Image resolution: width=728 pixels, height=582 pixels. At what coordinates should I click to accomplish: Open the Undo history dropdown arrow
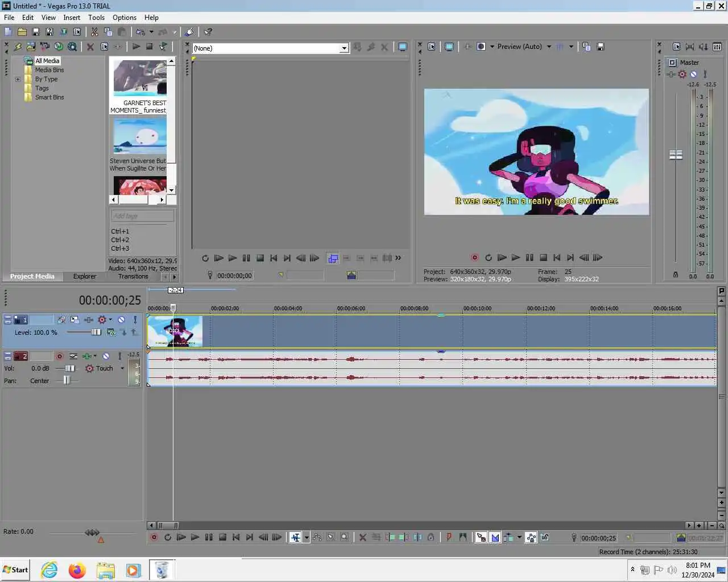(x=151, y=32)
